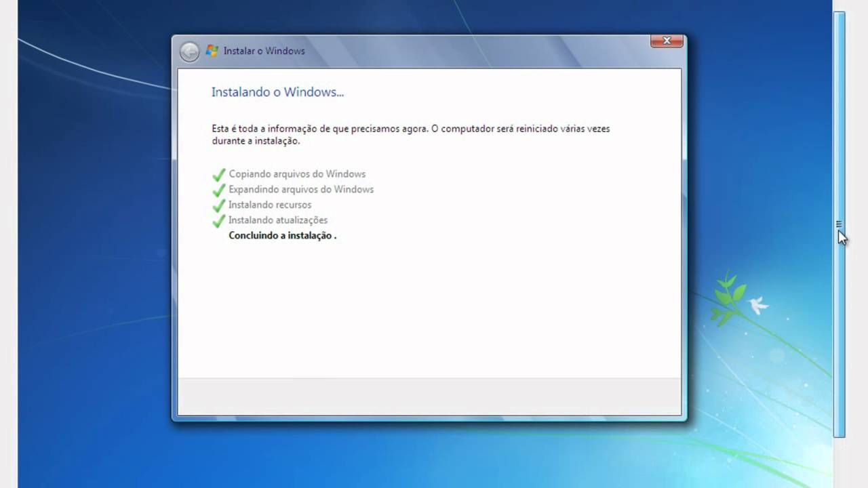Click the 'Instalando o Windows...' heading
Viewport: 868px width, 488px height.
277,92
